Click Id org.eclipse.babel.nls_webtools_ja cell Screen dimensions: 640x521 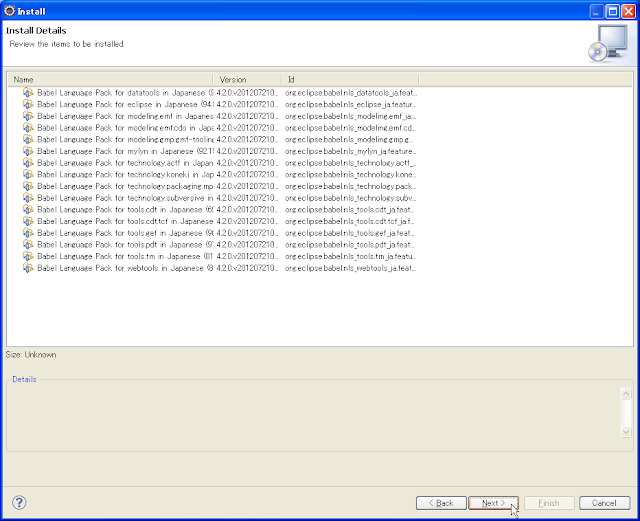[350, 268]
